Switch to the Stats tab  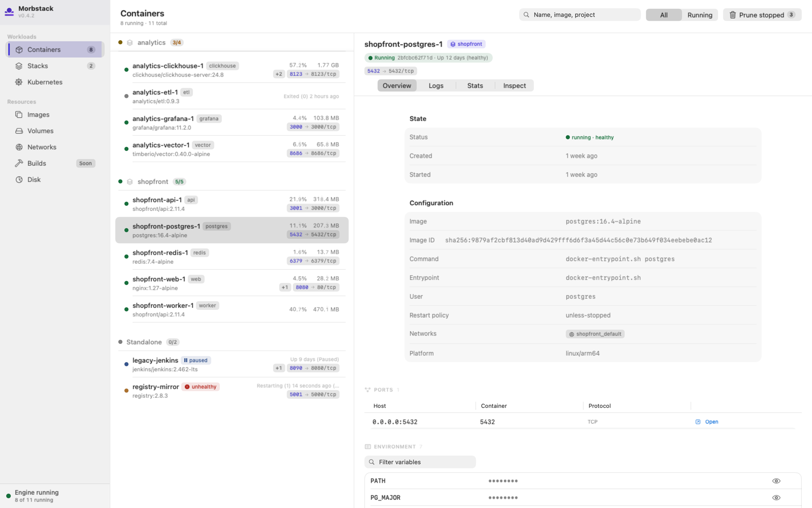(x=475, y=86)
